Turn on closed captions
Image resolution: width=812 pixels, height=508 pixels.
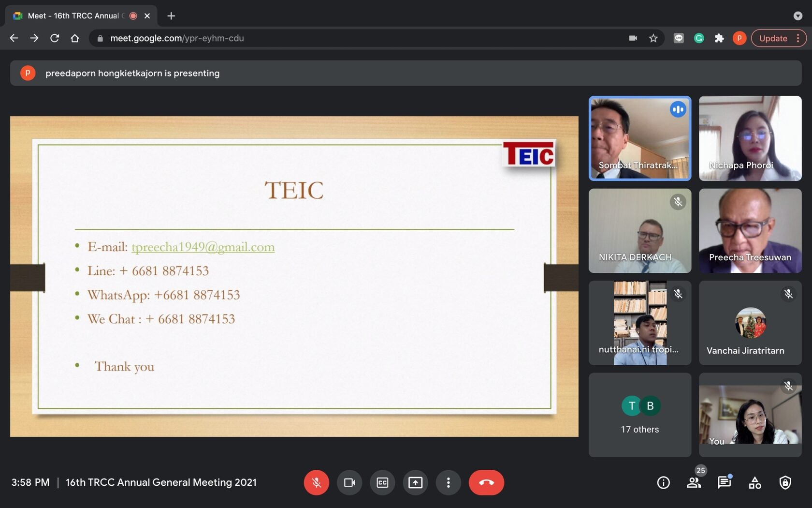tap(382, 482)
